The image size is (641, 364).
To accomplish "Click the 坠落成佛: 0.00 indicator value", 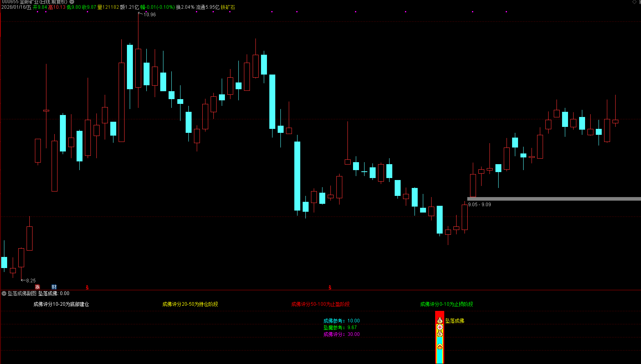I will coord(54,293).
